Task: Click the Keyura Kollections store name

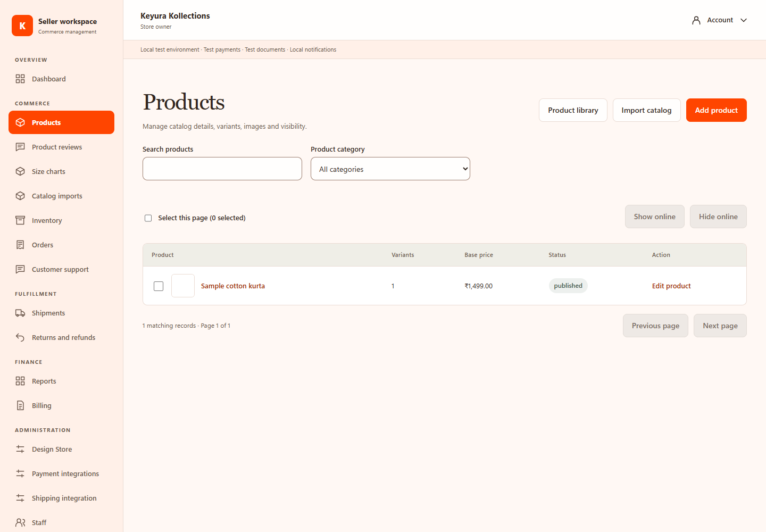Action: point(175,16)
